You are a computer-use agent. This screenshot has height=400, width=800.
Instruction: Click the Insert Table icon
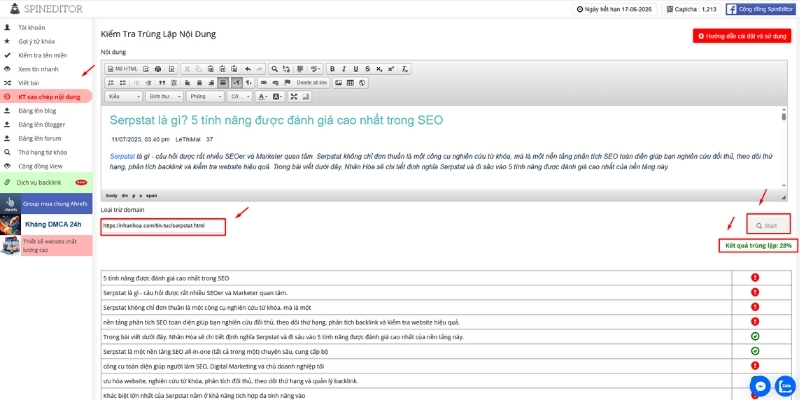(x=350, y=83)
